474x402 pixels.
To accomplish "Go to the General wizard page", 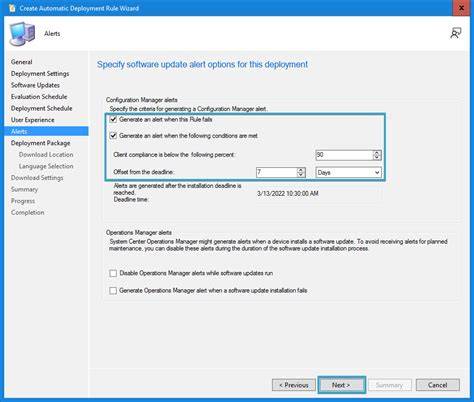I will point(22,62).
